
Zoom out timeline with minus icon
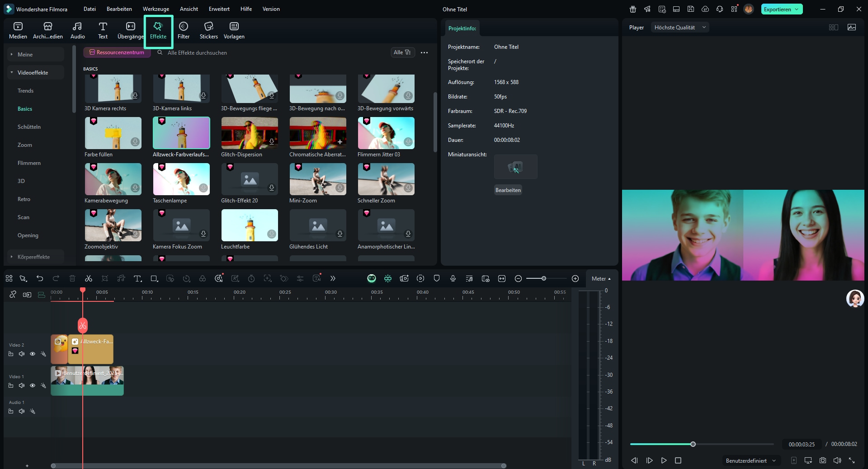[x=519, y=278]
